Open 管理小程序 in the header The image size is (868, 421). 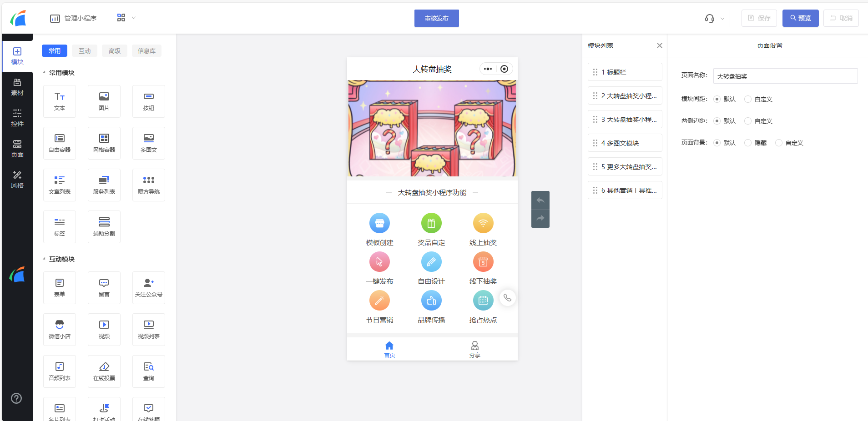click(x=73, y=18)
